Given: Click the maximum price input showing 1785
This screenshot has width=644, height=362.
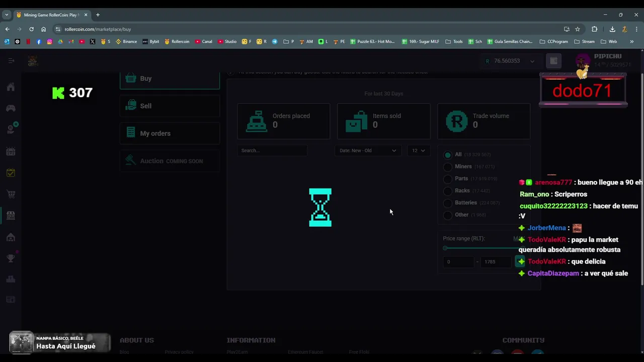Looking at the screenshot, I should click(496, 261).
